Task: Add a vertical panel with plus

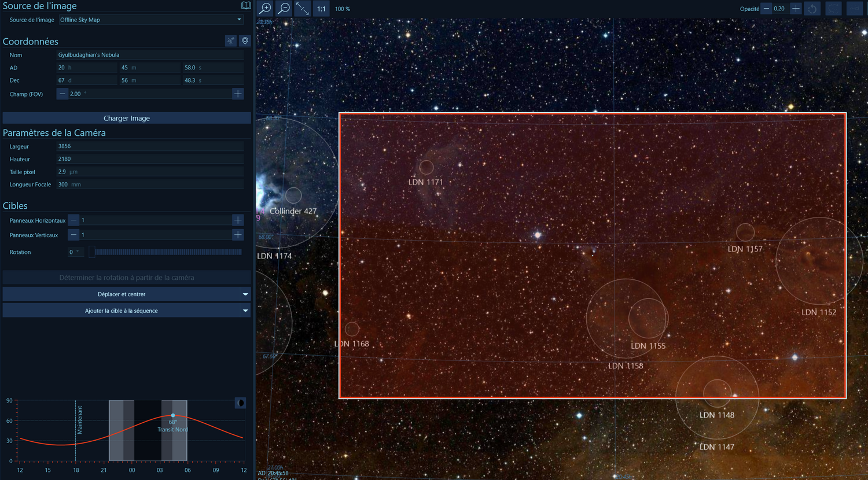Action: 238,235
